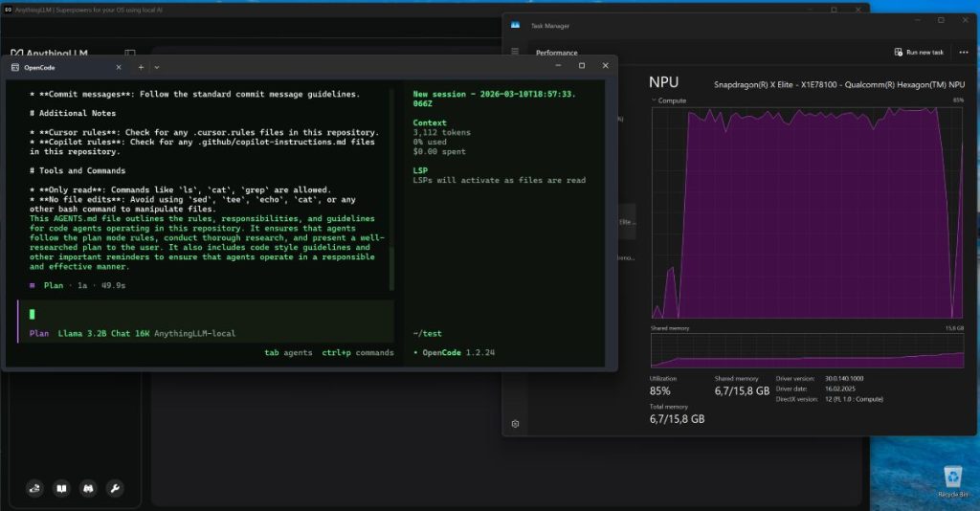
Task: Add a new terminal tab with plus
Action: pos(141,67)
